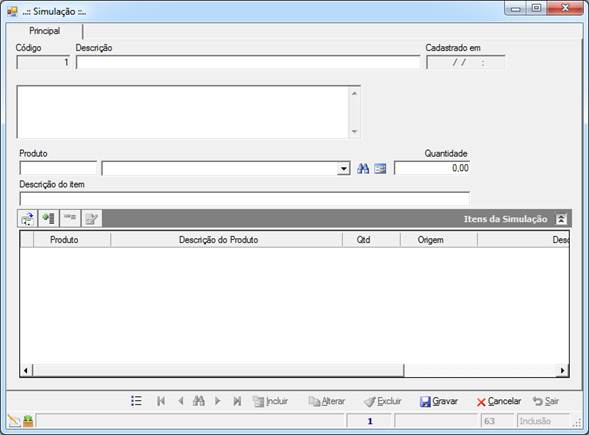Go to previous record arrow icon
This screenshot has width=589, height=435.
coord(181,401)
